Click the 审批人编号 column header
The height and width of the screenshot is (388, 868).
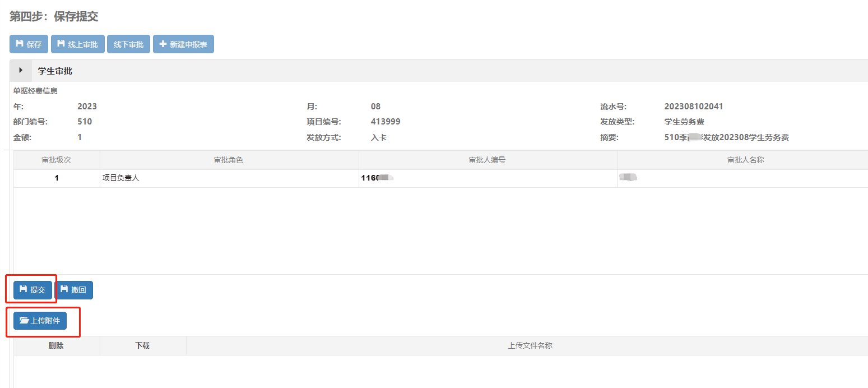point(487,160)
